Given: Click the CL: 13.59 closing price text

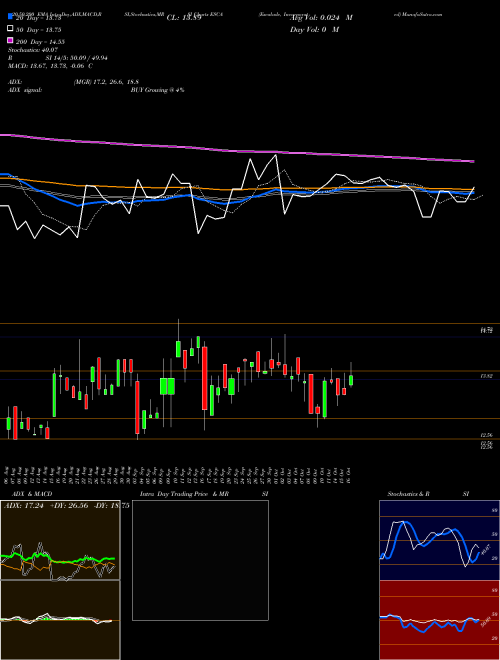Looking at the screenshot, I should coord(184,18).
